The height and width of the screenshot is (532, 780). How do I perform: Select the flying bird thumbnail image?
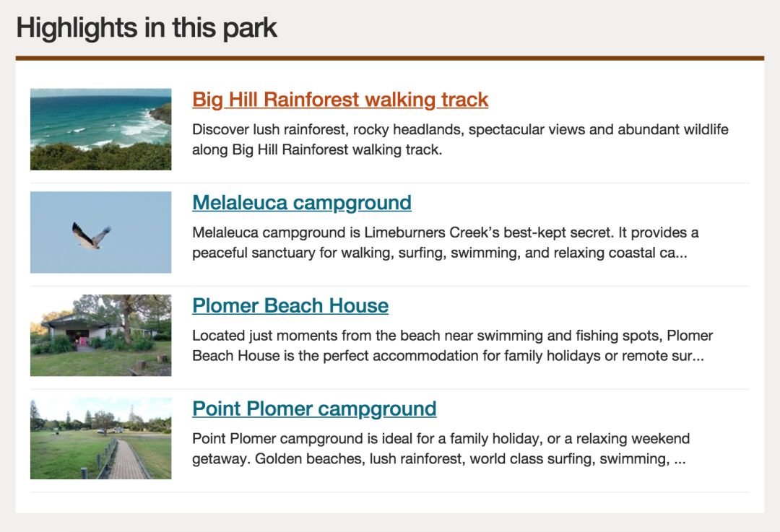click(101, 232)
